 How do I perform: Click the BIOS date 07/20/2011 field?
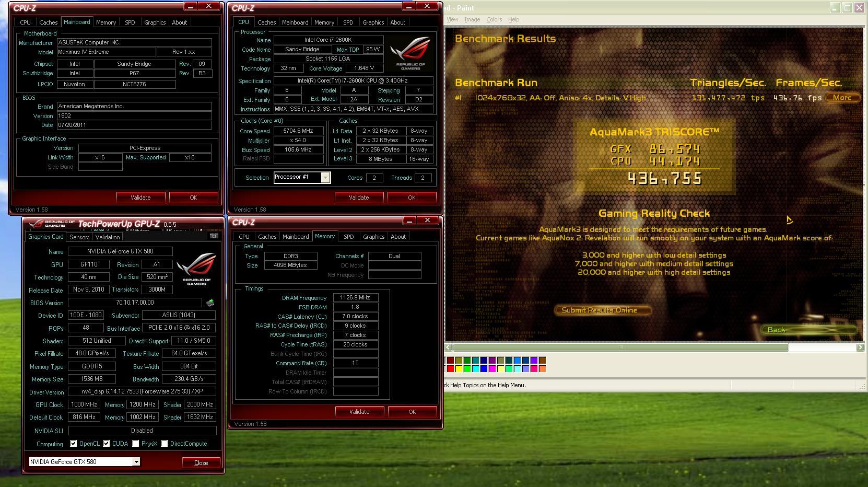coord(134,125)
